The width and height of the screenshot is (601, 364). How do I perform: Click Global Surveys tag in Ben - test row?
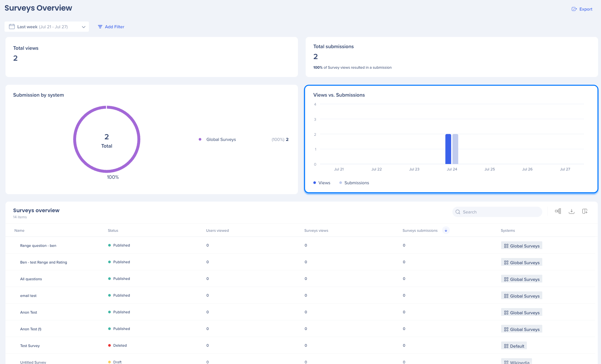click(x=522, y=262)
